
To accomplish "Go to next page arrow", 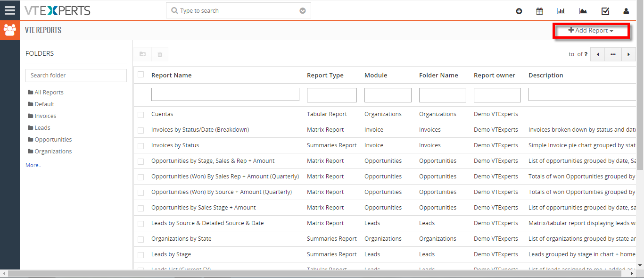I will [x=628, y=54].
